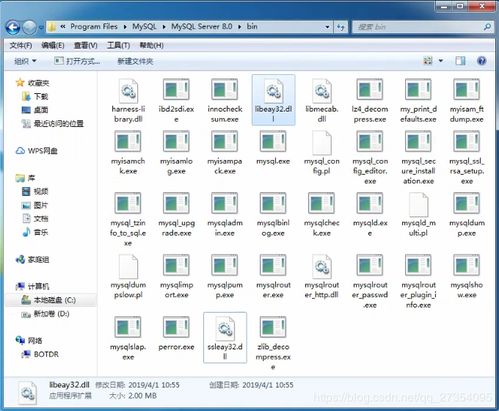499x411 pixels.
Task: Click the 打开方式... toolbar button
Action: pyautogui.click(x=77, y=61)
